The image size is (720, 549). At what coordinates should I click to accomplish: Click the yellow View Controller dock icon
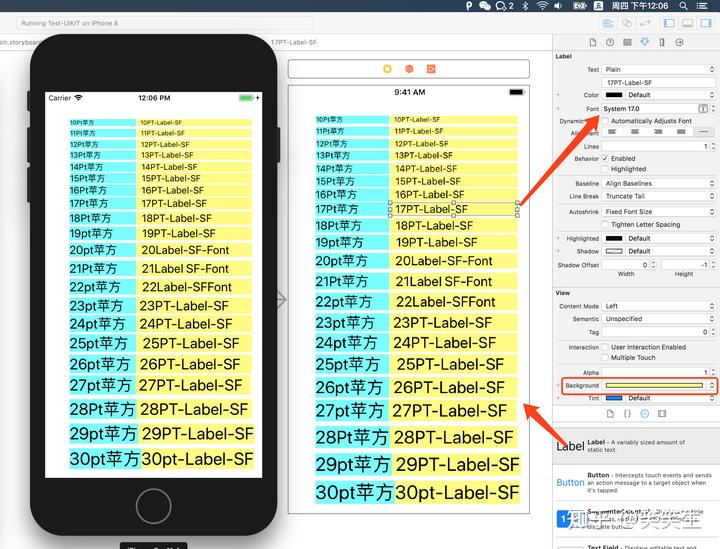click(387, 69)
